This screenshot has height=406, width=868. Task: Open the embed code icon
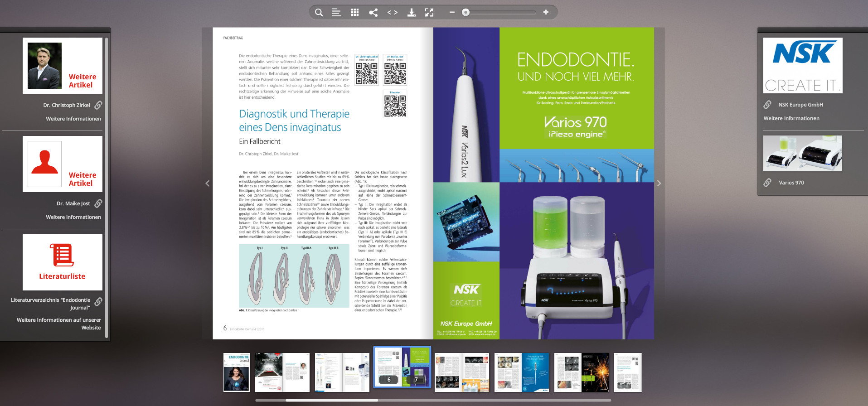(x=393, y=13)
